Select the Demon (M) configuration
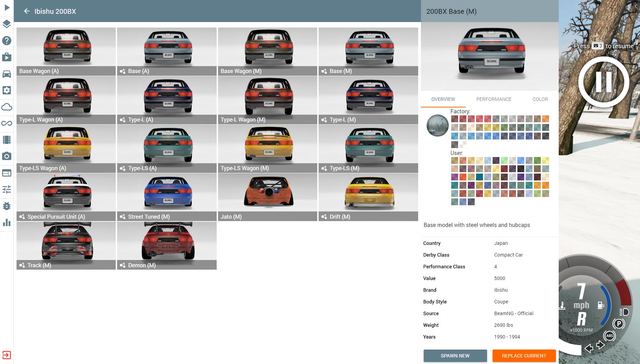 167,246
